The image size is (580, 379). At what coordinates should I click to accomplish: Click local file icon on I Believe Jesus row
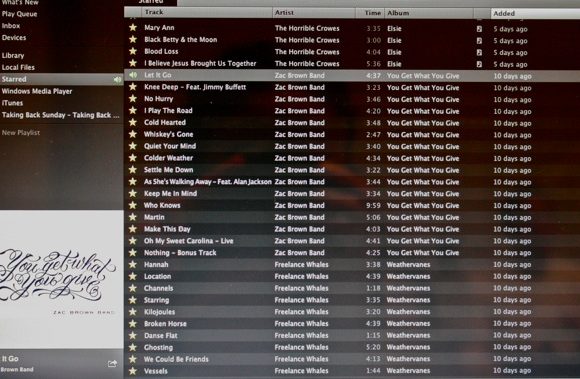click(479, 64)
